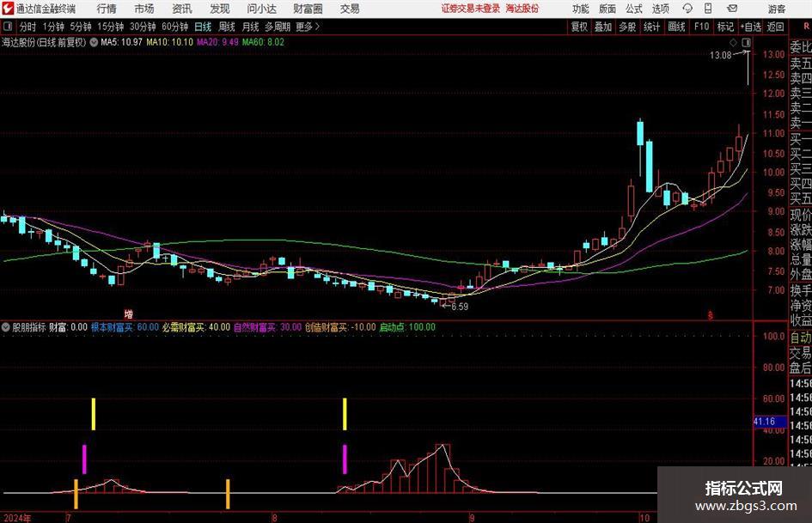Screen dimensions: 812x523
Task: Click the 根本财富买: 60.00 label
Action: pos(125,327)
